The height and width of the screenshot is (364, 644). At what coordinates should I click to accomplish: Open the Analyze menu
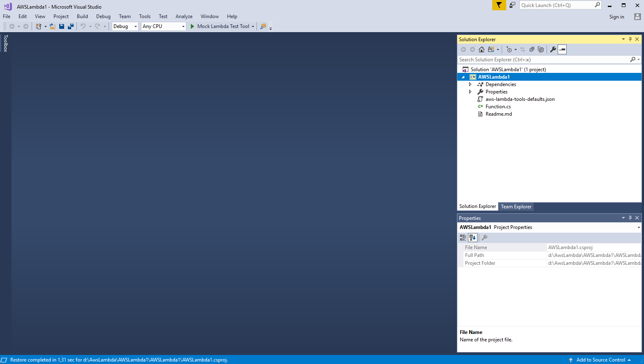tap(184, 16)
